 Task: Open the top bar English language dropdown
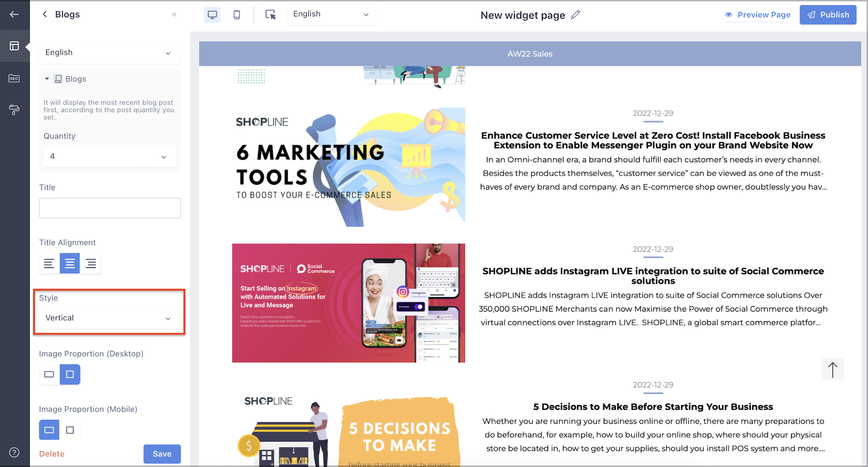point(332,14)
